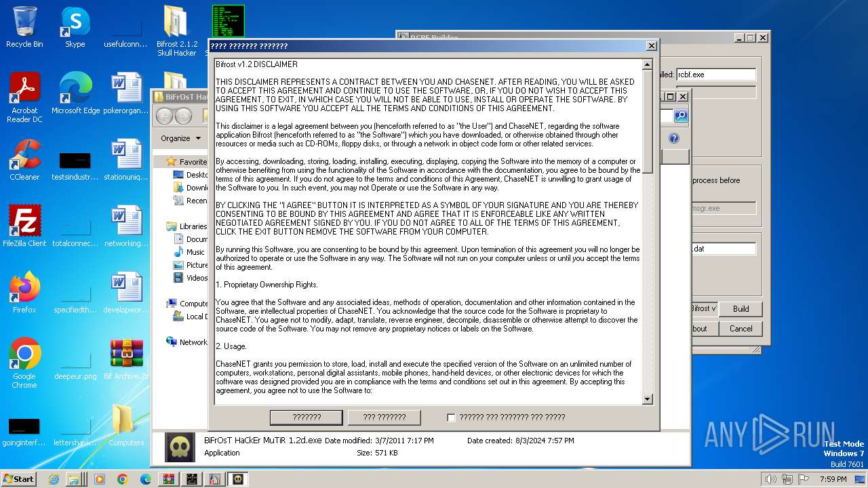Select Favorites in the Explorer navigation pane
This screenshot has width=868, height=488.
click(x=187, y=162)
